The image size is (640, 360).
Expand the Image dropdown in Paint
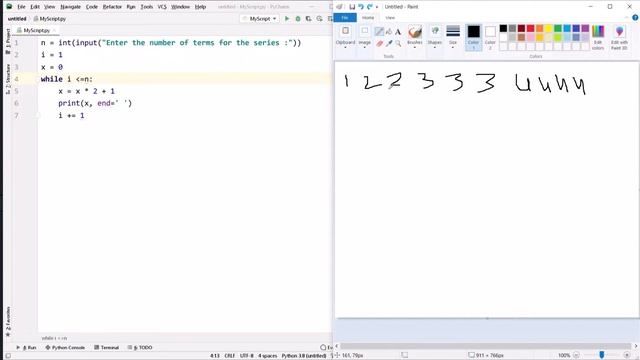(x=364, y=47)
